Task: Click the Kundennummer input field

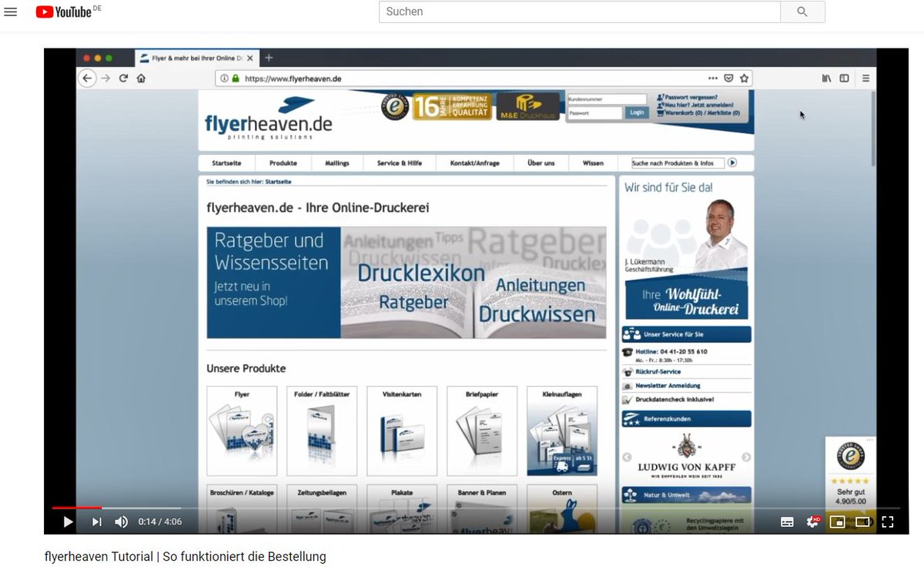Action: coord(607,99)
